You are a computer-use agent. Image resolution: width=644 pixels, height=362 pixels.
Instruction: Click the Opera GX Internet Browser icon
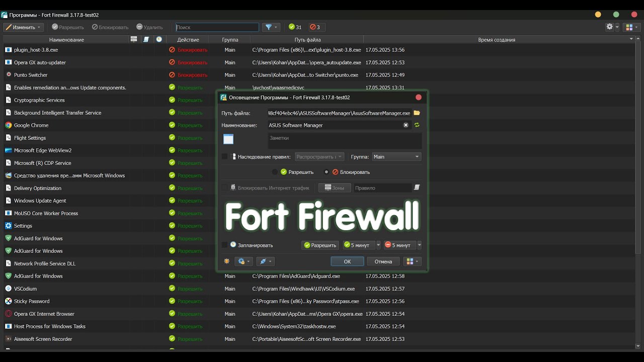8,314
